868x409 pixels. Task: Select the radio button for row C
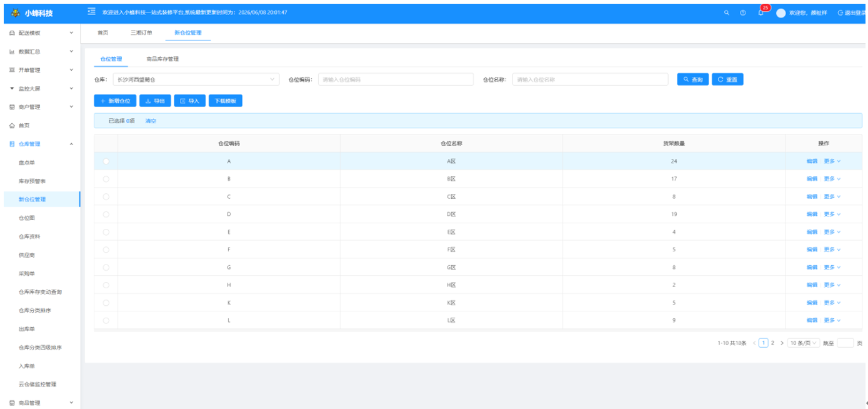106,196
